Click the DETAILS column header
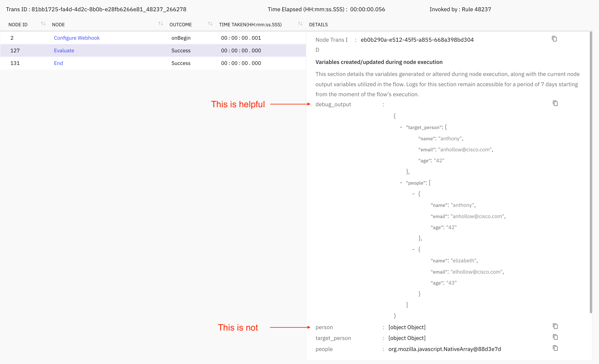 318,24
